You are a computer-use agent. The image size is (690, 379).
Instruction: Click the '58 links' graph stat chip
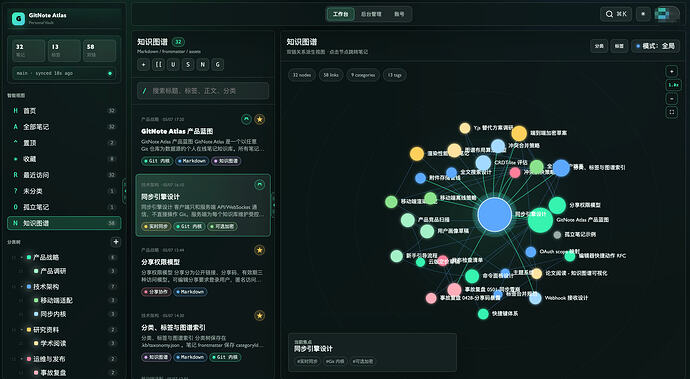point(331,75)
